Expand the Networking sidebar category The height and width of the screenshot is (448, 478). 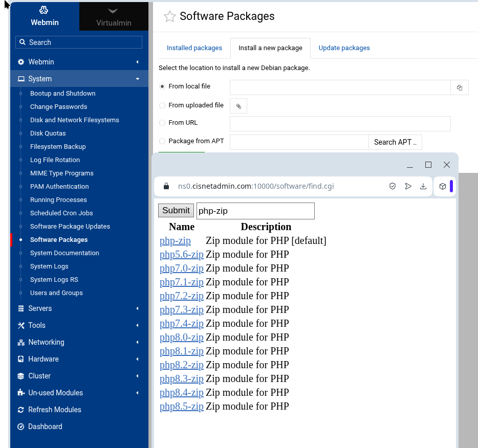coord(46,342)
